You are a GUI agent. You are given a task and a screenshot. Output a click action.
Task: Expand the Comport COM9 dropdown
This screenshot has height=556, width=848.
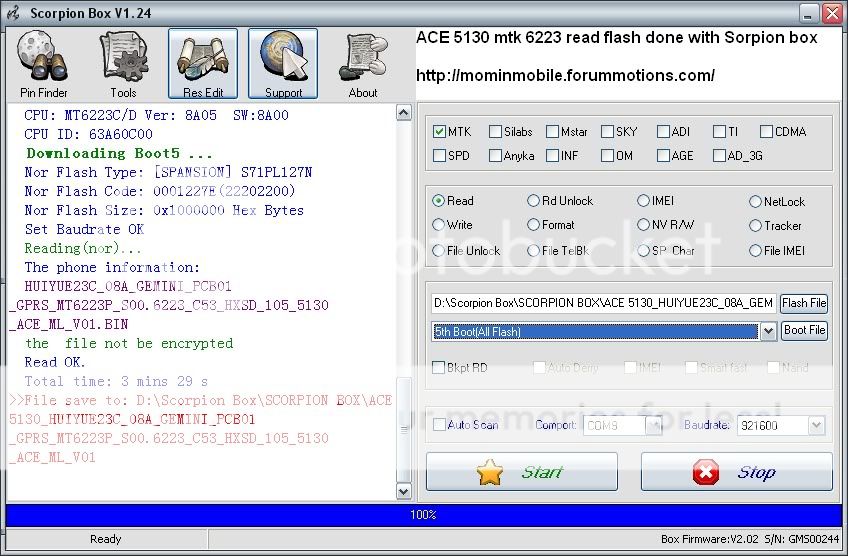654,426
